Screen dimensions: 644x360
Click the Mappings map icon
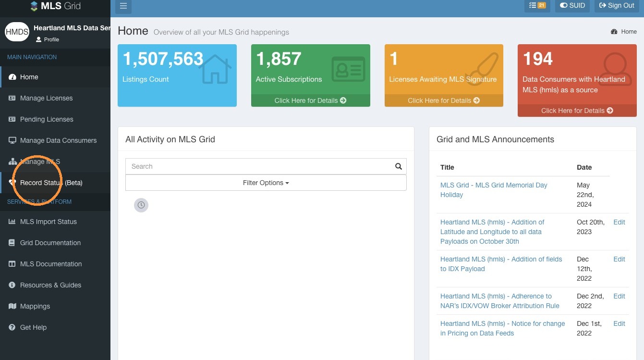[12, 306]
